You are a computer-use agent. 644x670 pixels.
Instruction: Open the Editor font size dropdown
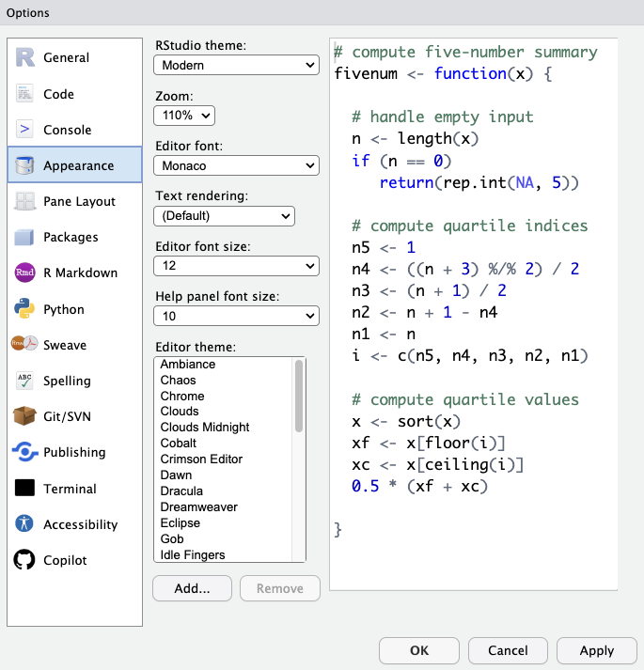click(x=236, y=266)
